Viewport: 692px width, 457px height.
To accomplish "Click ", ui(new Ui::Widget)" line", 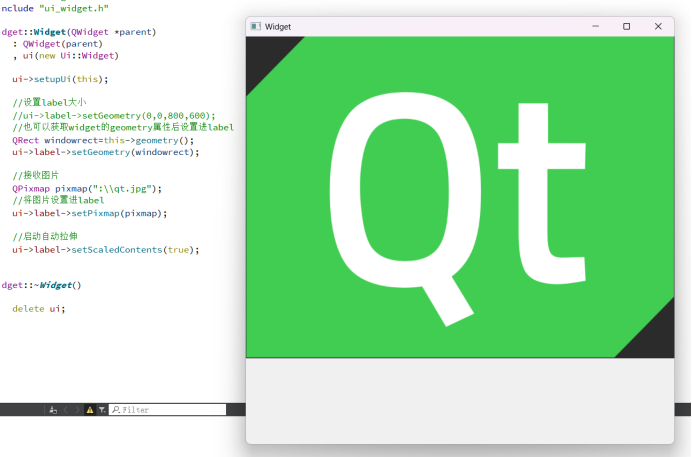I will point(65,56).
